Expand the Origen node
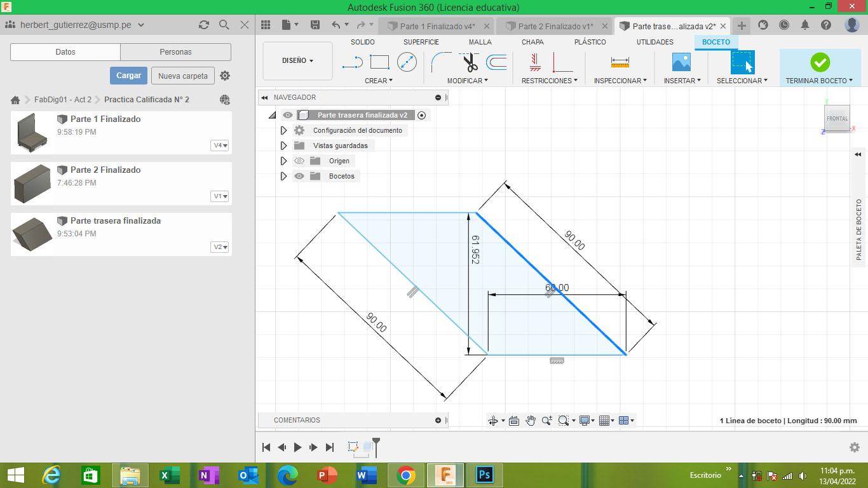The height and width of the screenshot is (488, 868). (283, 161)
